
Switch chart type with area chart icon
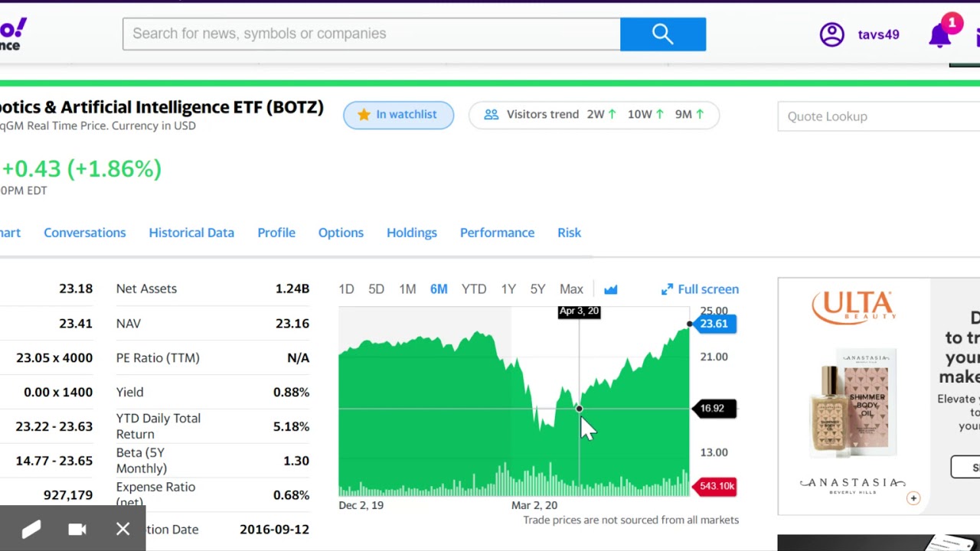click(610, 289)
